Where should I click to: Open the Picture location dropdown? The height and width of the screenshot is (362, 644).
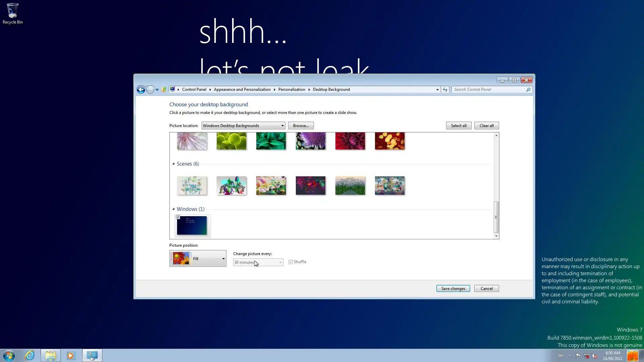click(243, 126)
